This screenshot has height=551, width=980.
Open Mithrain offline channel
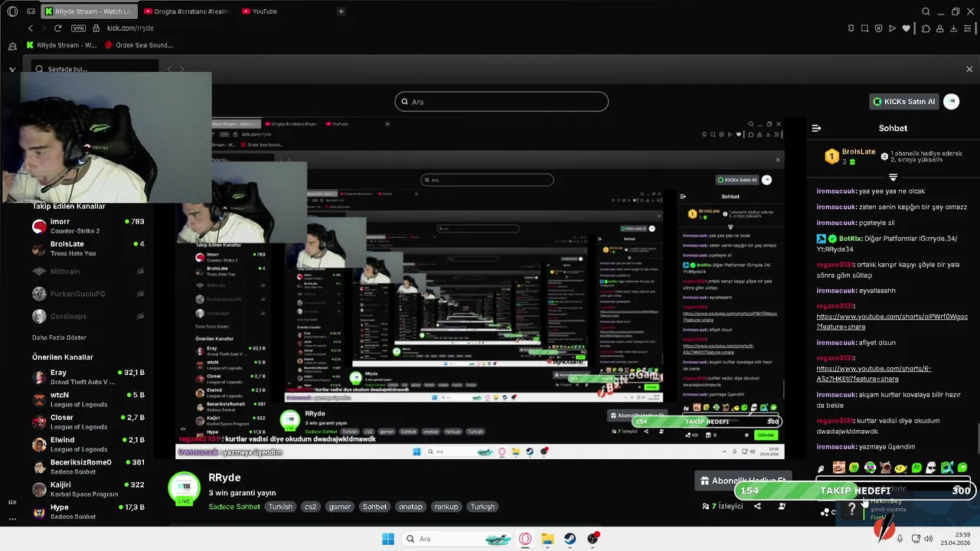point(88,271)
